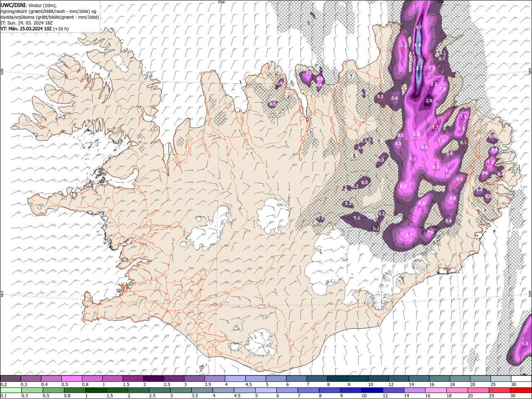Select the '2.9' value in the dark purple cell
The width and height of the screenshot is (532, 399).
pyautogui.click(x=429, y=101)
